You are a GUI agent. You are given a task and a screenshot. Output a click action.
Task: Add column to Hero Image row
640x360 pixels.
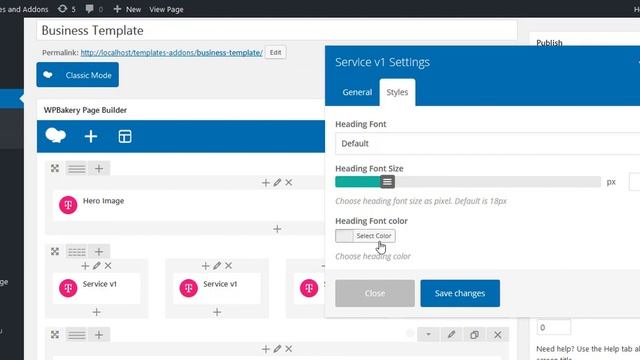[x=99, y=168]
